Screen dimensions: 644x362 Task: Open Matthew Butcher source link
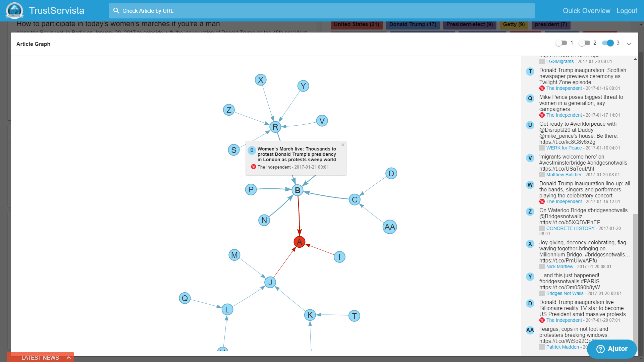(x=564, y=175)
